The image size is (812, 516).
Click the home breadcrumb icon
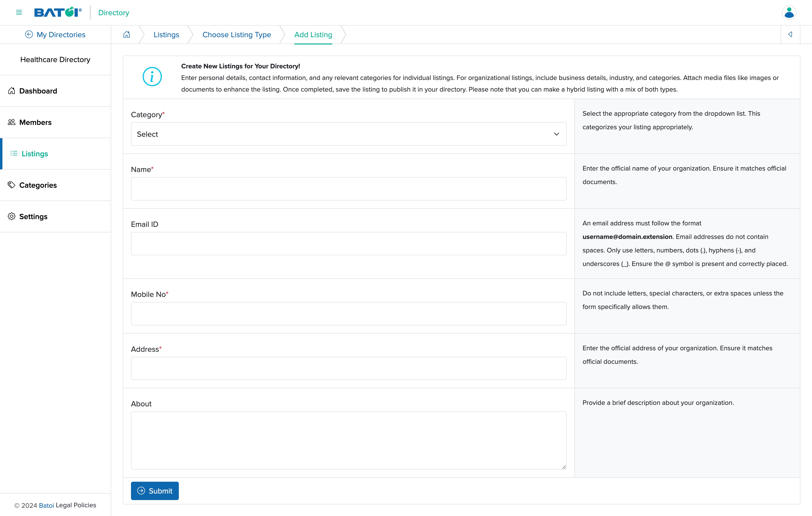click(x=127, y=34)
